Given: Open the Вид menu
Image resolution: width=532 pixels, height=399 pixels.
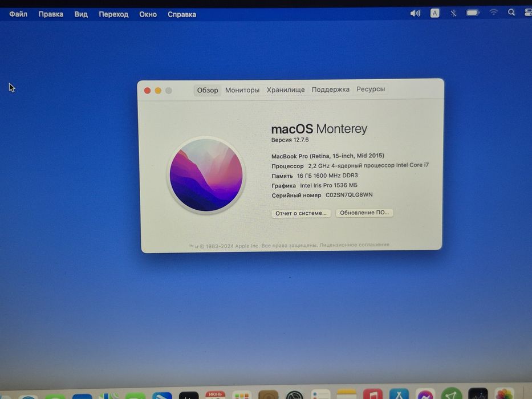Looking at the screenshot, I should pos(81,14).
